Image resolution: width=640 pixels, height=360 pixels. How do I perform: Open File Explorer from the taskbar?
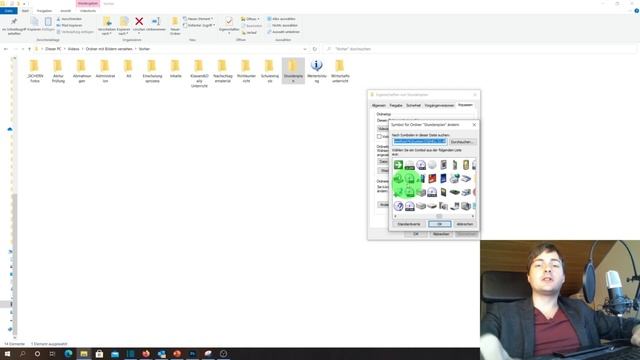click(x=84, y=354)
